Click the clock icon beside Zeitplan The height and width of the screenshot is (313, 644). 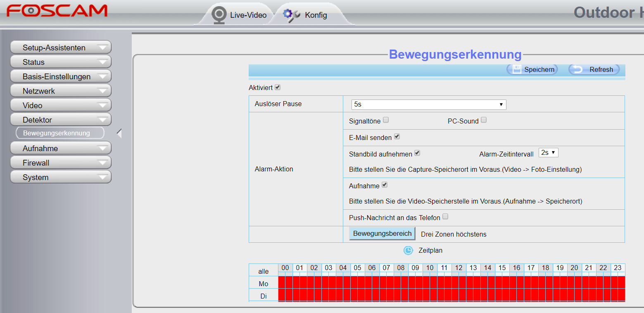[408, 250]
